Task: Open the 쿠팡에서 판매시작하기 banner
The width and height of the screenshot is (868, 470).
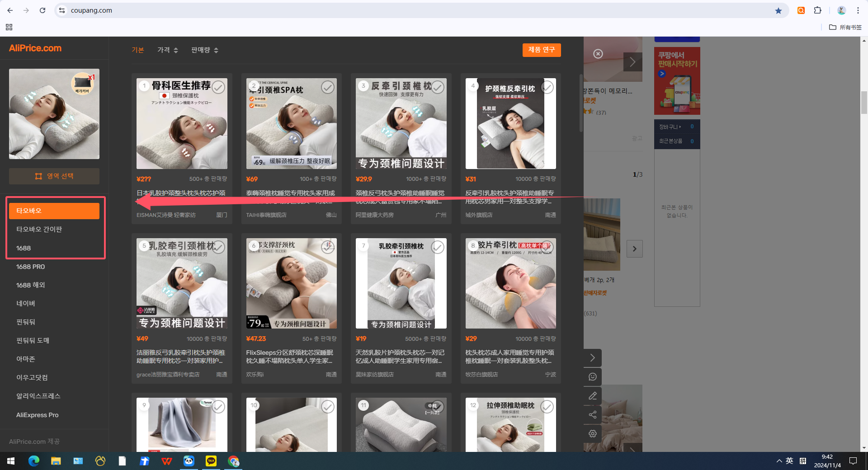Action: point(677,81)
